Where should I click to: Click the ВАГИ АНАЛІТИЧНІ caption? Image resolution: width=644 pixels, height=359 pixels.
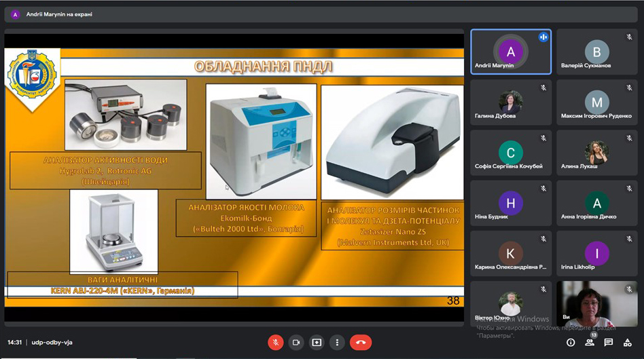(x=122, y=280)
